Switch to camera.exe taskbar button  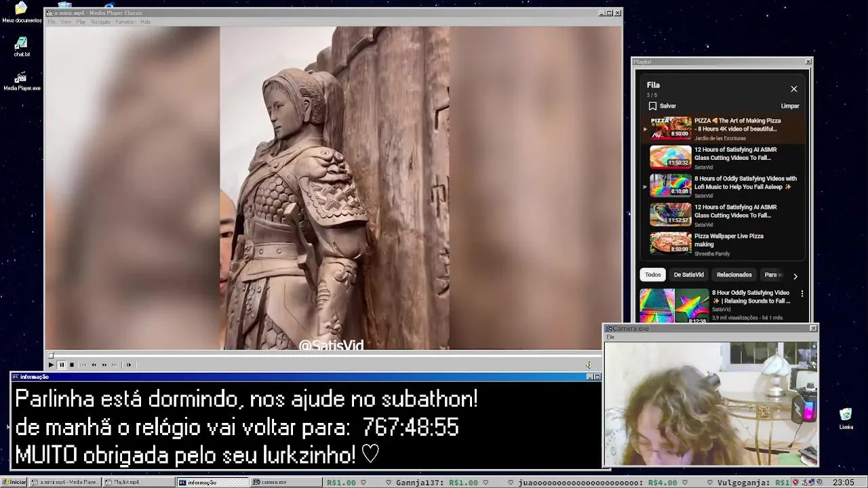[287, 482]
